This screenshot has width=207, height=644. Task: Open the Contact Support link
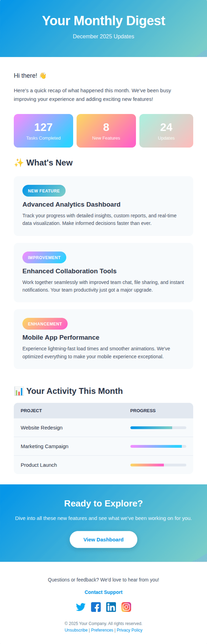click(103, 592)
